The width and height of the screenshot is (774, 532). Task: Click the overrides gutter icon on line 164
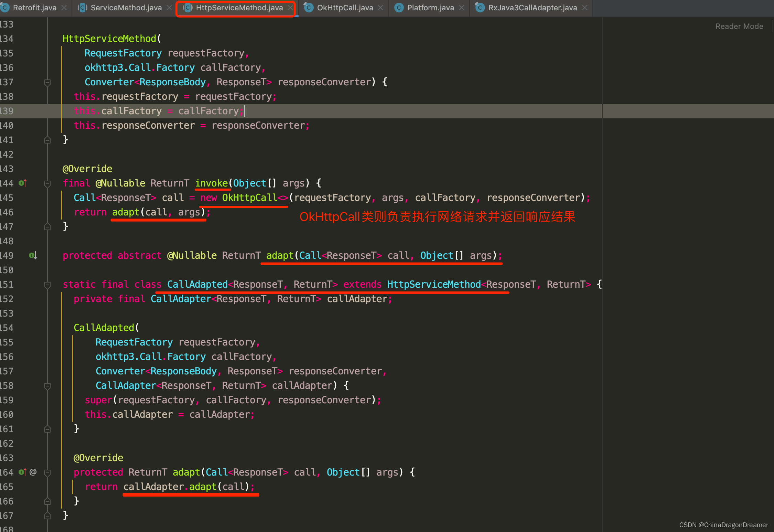(23, 472)
